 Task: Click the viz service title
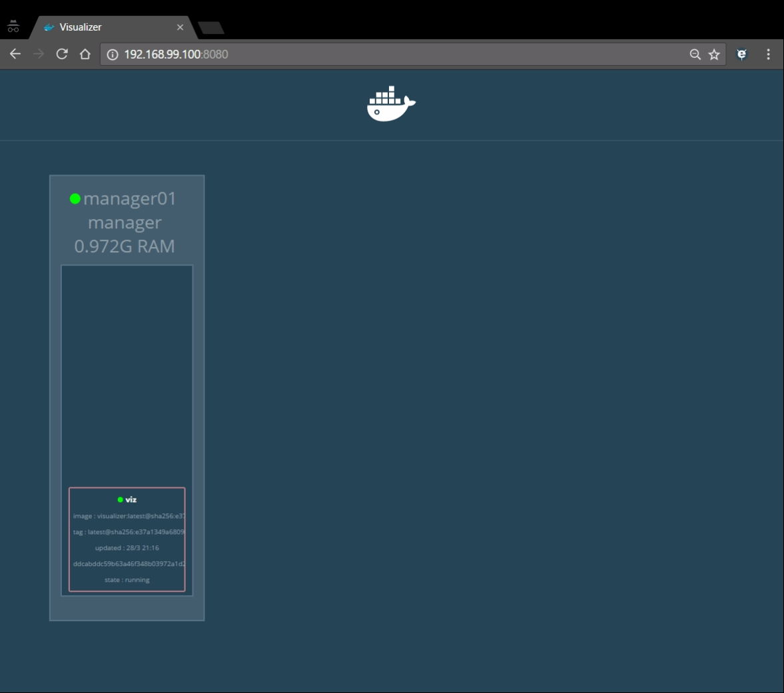click(131, 500)
